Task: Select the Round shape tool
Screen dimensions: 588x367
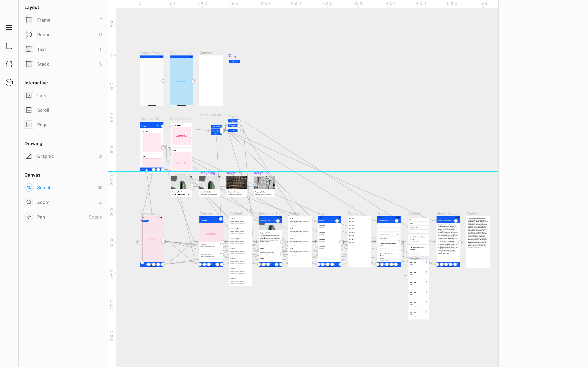Action: pyautogui.click(x=44, y=35)
